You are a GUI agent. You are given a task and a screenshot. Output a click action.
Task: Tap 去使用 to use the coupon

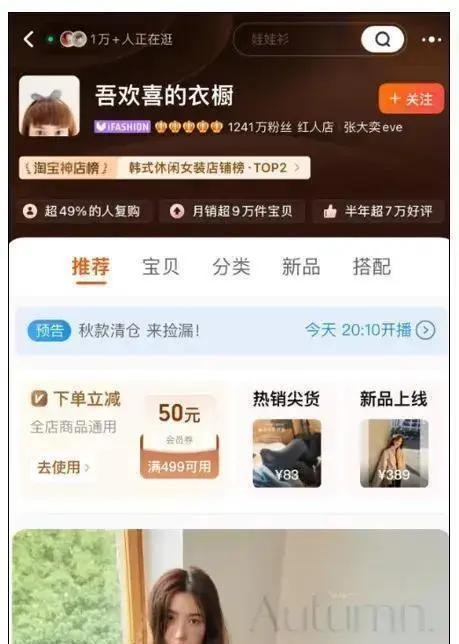63,467
